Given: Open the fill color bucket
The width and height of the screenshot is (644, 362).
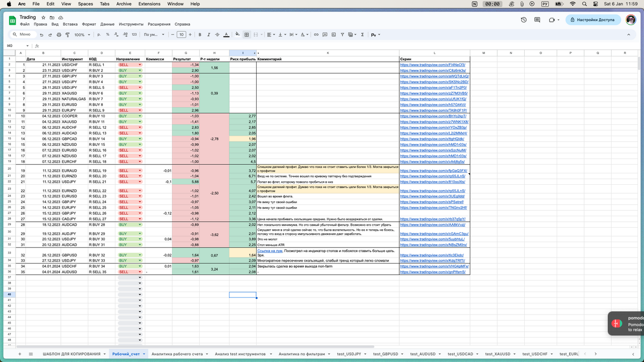Looking at the screenshot, I should click(237, 35).
